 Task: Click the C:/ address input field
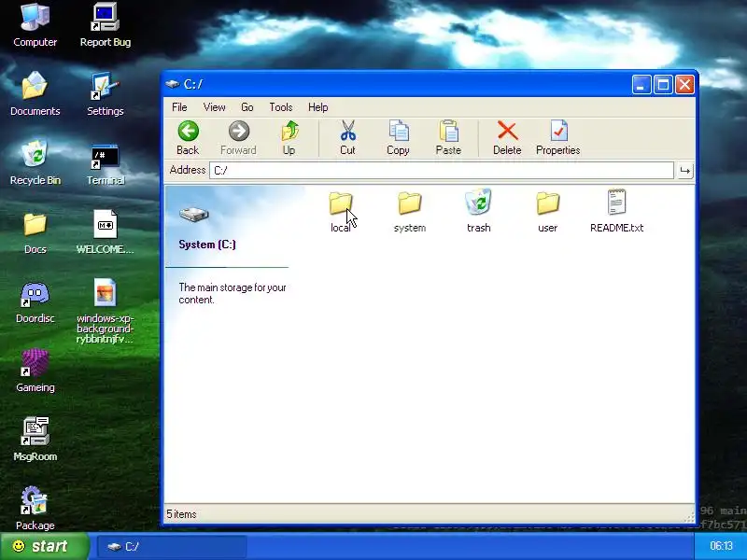[x=442, y=171]
